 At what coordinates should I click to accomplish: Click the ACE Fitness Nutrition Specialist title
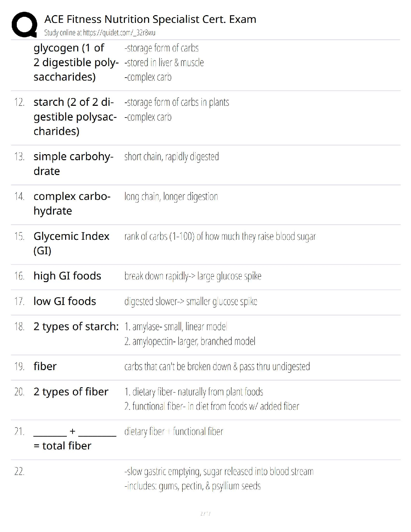tap(150, 19)
